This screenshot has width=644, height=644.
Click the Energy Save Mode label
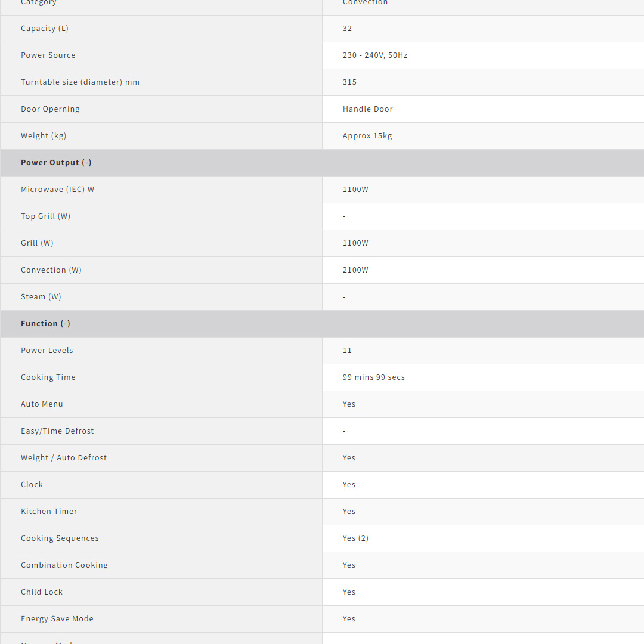pyautogui.click(x=57, y=619)
